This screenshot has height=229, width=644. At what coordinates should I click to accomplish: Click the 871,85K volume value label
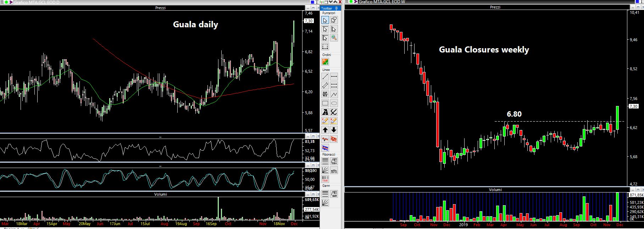coord(636,195)
